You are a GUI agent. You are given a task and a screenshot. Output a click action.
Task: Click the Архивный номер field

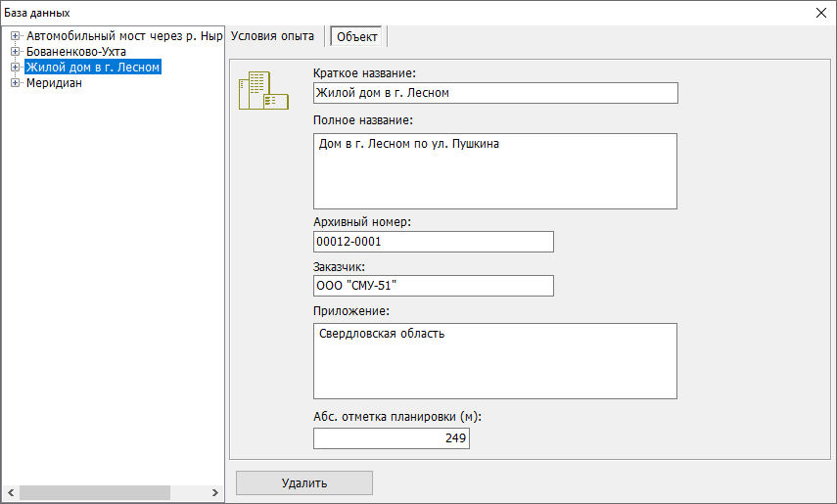coord(433,242)
